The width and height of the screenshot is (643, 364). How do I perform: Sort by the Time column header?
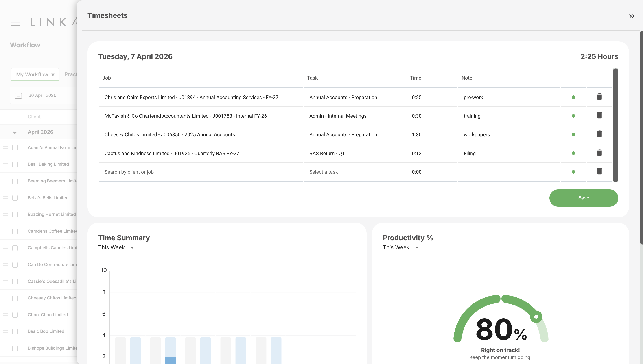[415, 78]
